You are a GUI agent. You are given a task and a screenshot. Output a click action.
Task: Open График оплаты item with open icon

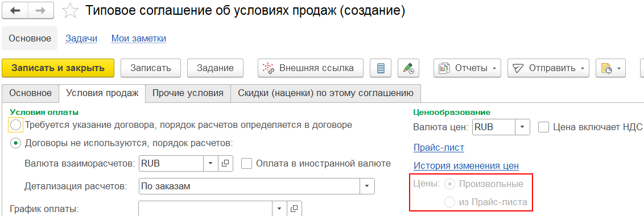[294, 209]
